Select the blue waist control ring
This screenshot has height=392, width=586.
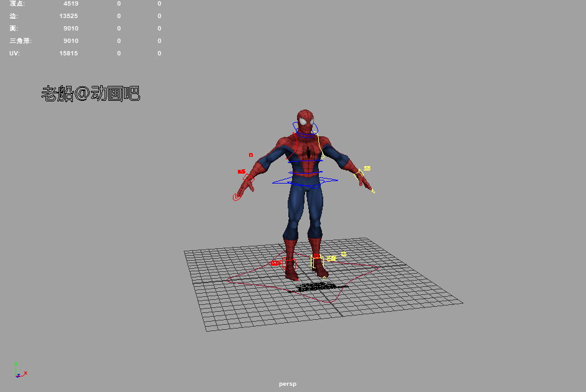(305, 173)
